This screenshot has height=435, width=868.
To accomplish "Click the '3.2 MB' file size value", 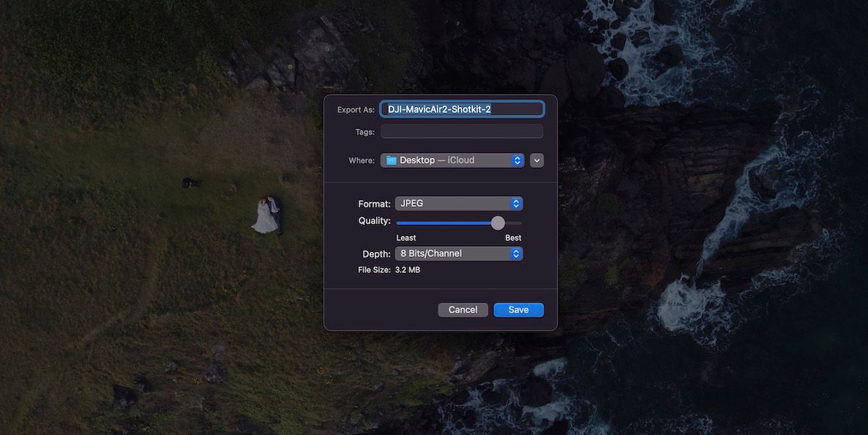I will 407,270.
